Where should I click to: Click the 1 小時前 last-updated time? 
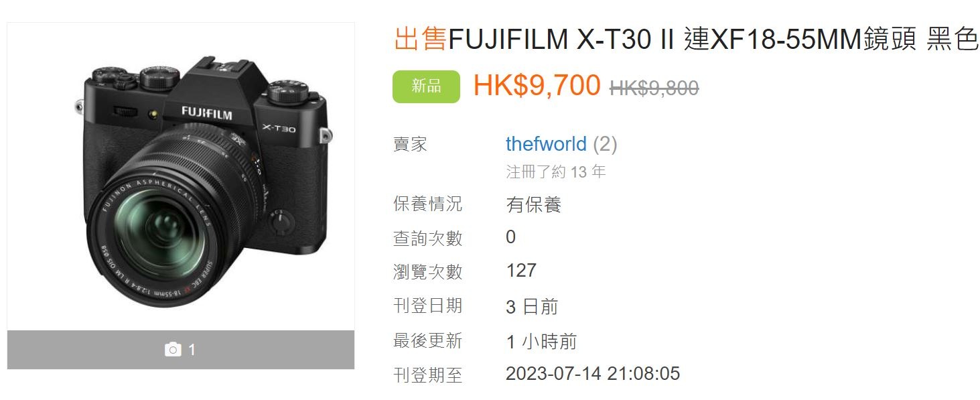541,342
